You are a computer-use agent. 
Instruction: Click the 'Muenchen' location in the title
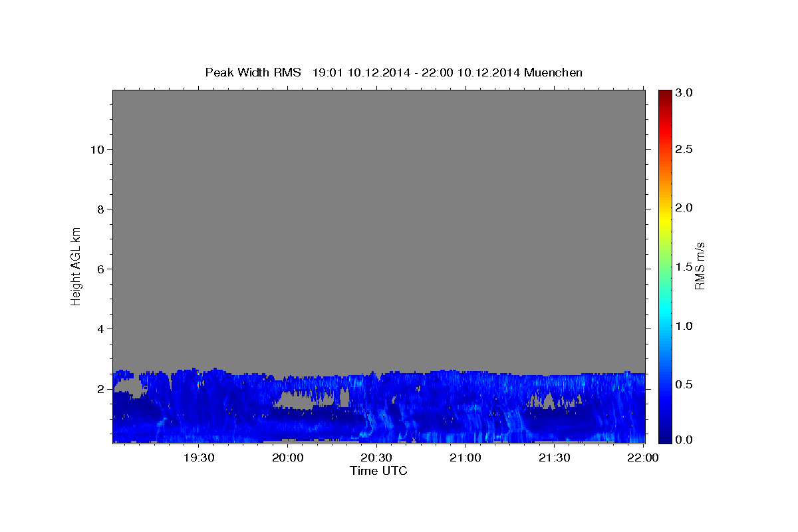point(553,72)
